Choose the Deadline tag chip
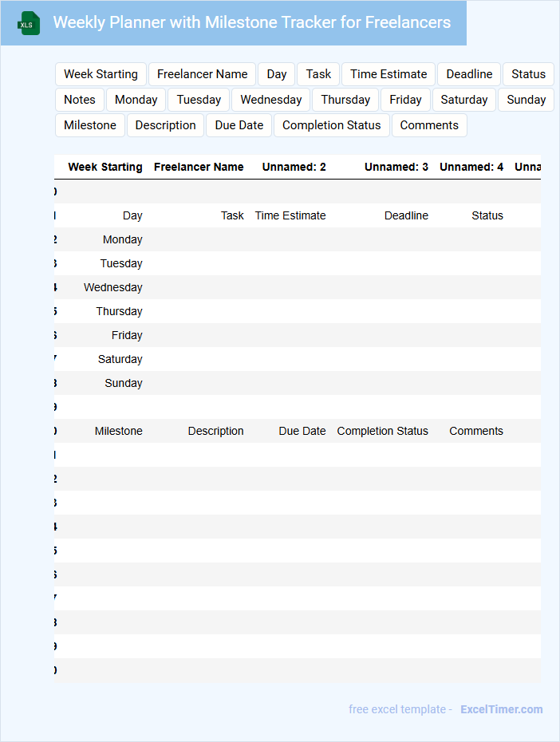The height and width of the screenshot is (742, 560). (469, 74)
